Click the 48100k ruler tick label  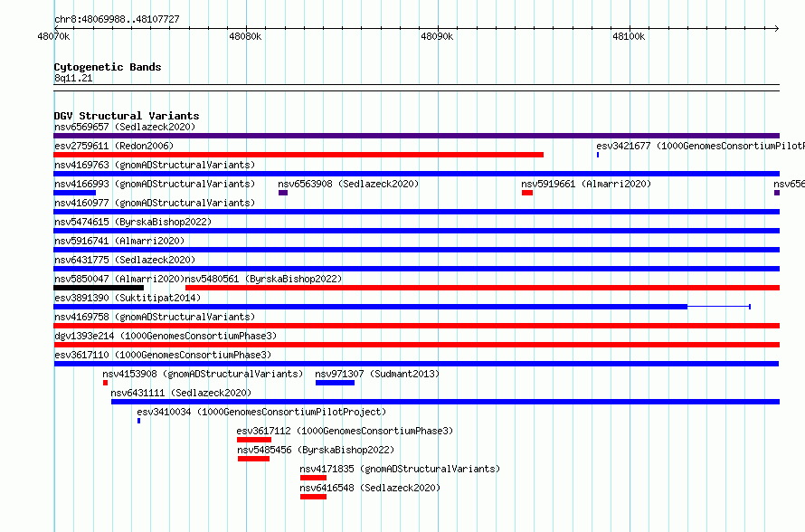[x=629, y=36]
